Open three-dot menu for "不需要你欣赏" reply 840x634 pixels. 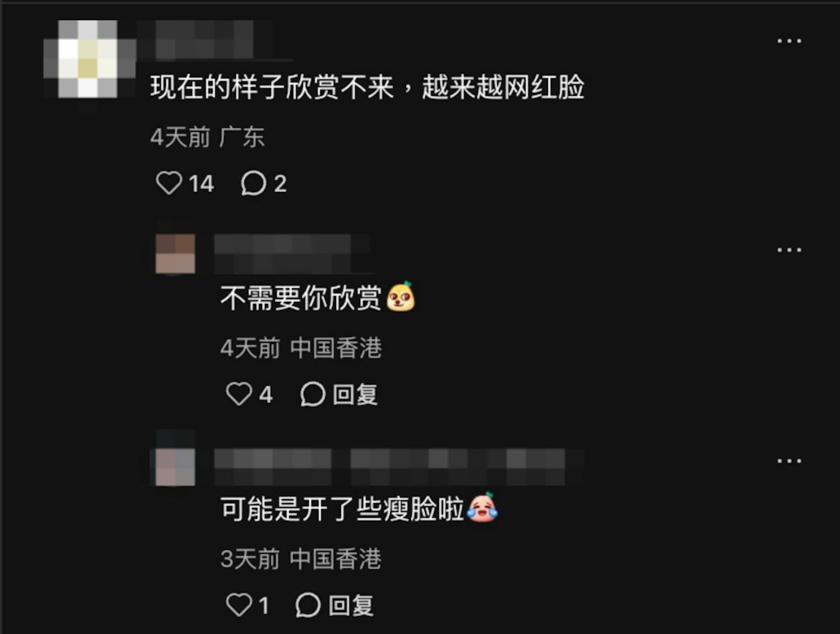pyautogui.click(x=789, y=250)
